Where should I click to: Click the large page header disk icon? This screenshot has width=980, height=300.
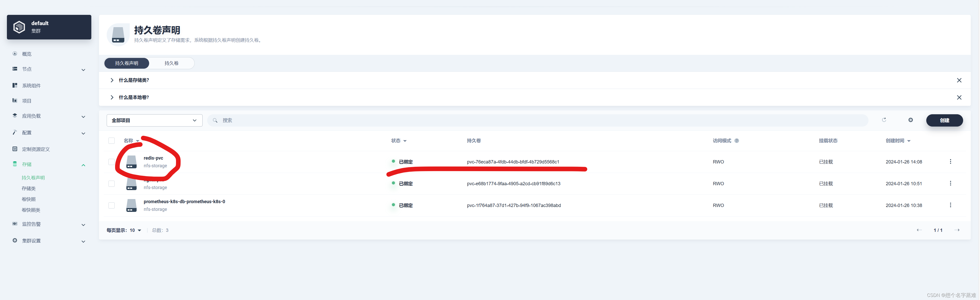point(118,35)
